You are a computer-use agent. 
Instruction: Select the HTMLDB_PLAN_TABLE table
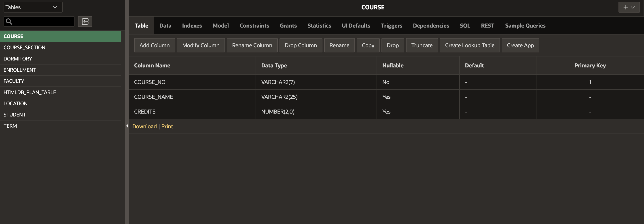(61, 92)
